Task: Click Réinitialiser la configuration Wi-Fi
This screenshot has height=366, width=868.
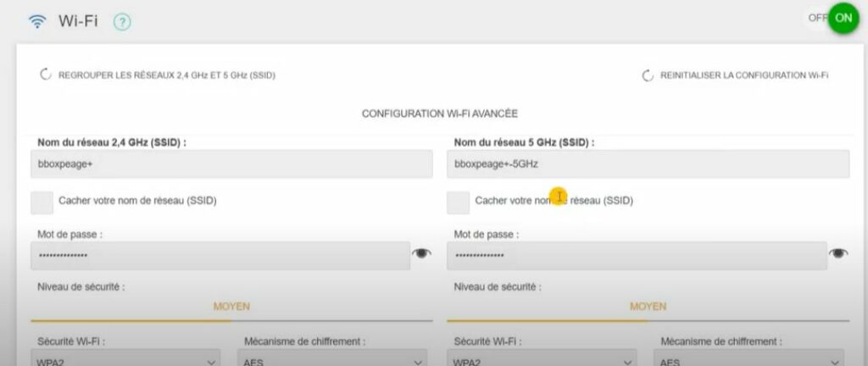Action: pyautogui.click(x=735, y=75)
